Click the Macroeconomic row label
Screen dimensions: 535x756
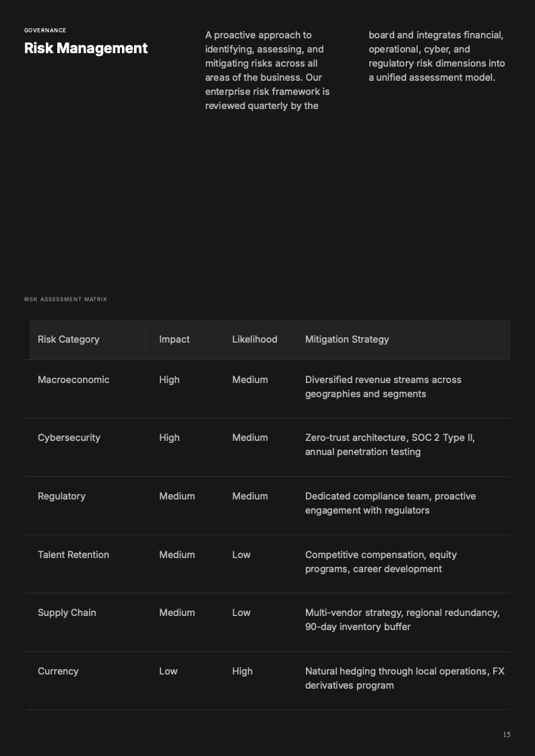click(73, 380)
